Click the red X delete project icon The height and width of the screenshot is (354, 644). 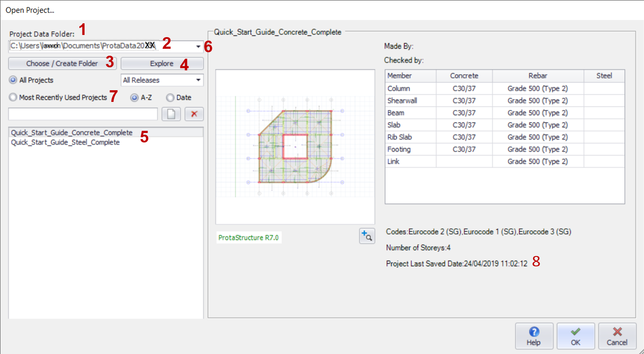194,114
